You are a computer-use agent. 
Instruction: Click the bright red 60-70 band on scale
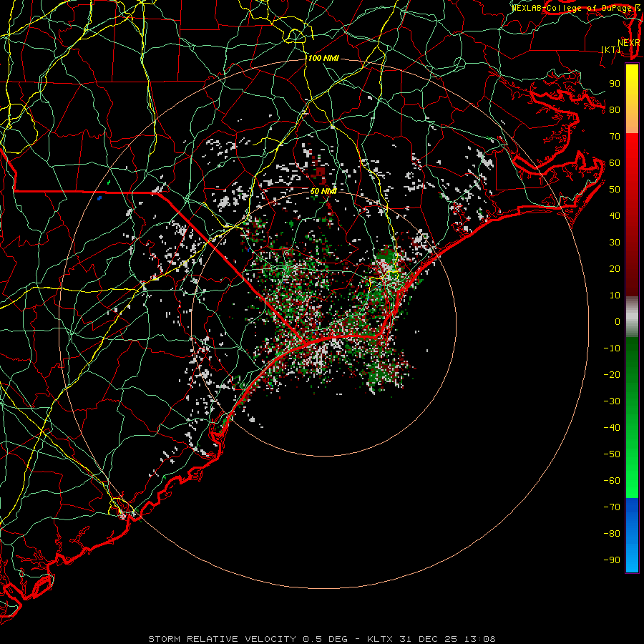[632, 149]
